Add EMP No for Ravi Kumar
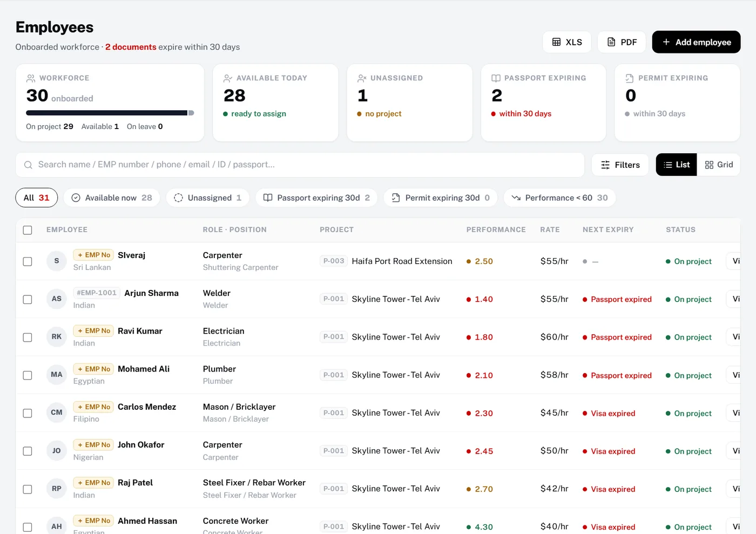Viewport: 756px width, 534px height. pyautogui.click(x=93, y=330)
